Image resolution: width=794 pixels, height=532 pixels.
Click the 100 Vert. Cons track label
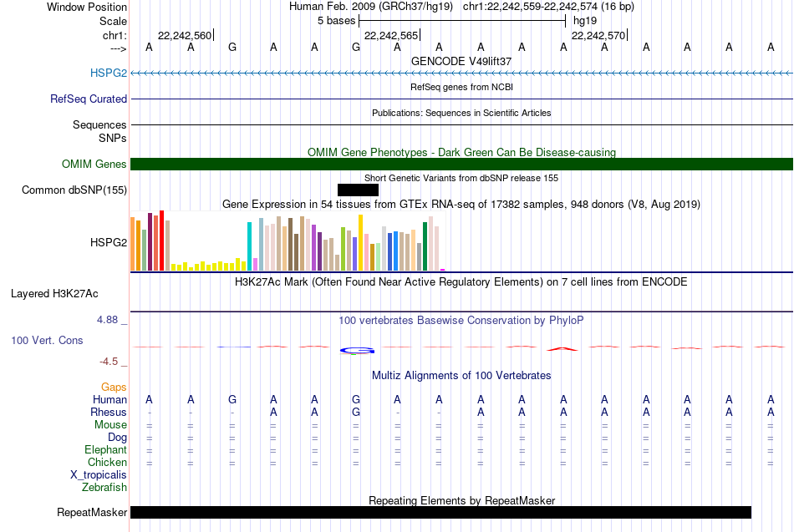tap(47, 340)
